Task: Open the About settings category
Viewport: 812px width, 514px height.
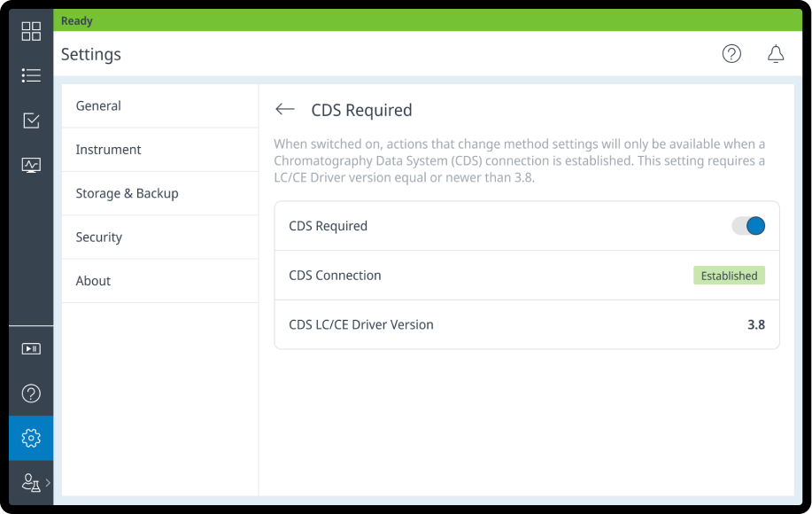Action: 159,281
